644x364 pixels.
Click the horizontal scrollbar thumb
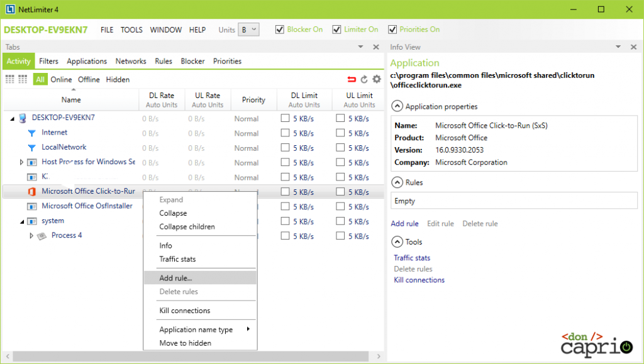tap(191, 356)
